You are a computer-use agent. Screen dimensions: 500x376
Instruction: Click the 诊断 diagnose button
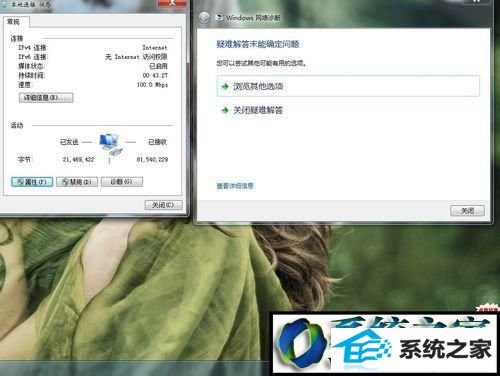[x=122, y=182]
